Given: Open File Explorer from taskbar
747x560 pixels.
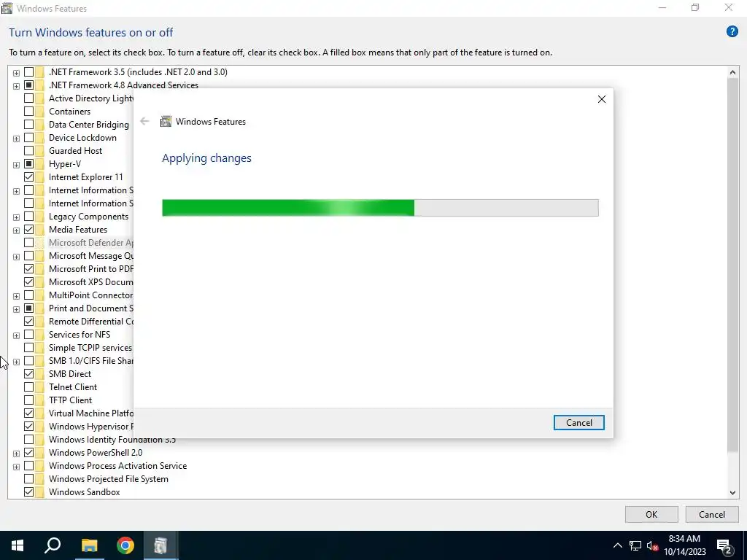Looking at the screenshot, I should pyautogui.click(x=89, y=545).
